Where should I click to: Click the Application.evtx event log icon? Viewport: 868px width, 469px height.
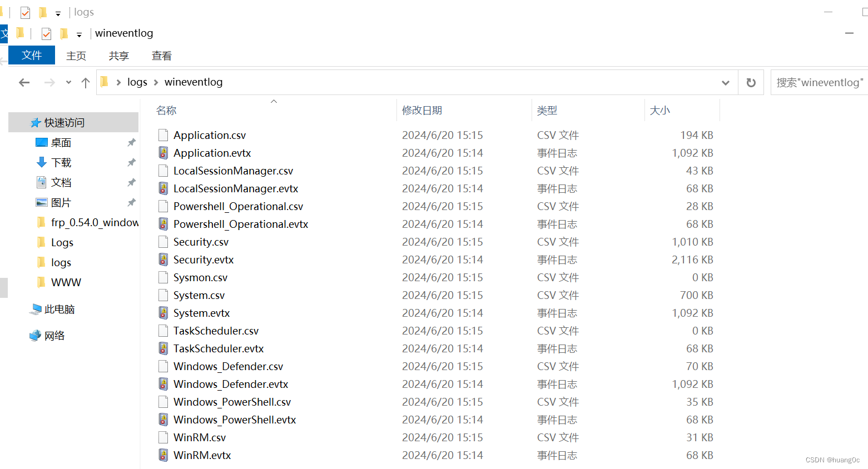(x=163, y=153)
